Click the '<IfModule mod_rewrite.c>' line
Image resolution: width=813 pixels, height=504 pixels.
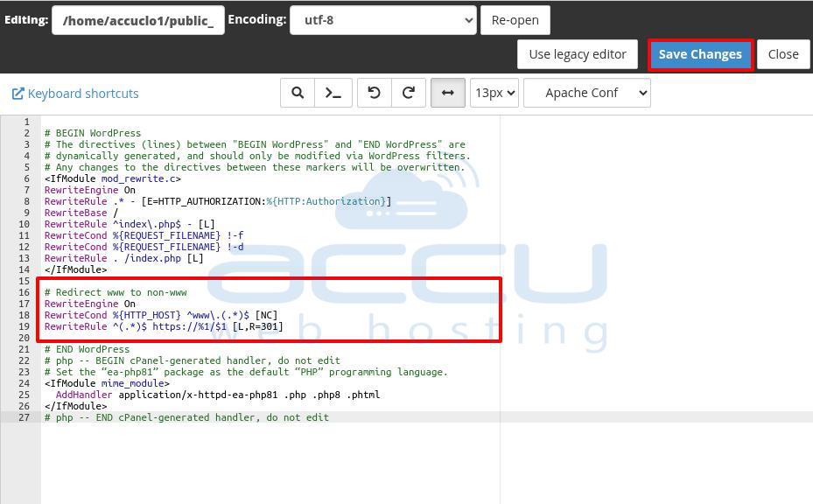[x=113, y=178]
